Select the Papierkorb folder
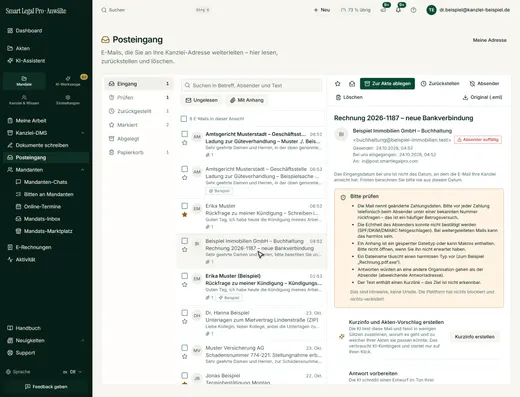This screenshot has height=397, width=520. coord(139,152)
